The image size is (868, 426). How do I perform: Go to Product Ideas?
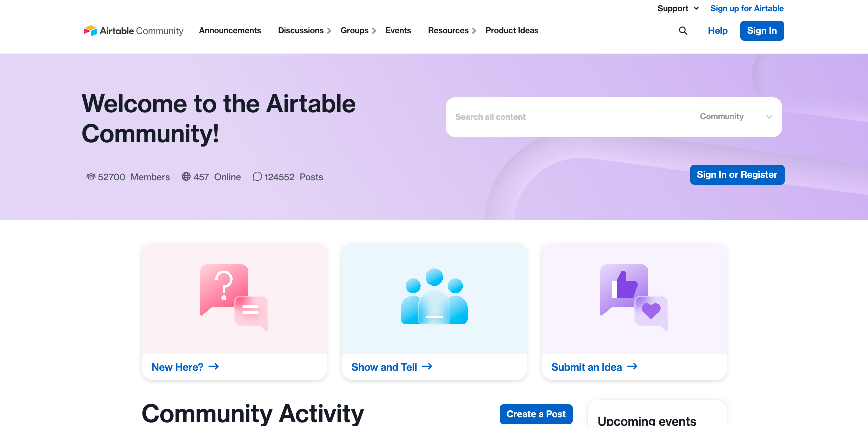click(x=512, y=30)
